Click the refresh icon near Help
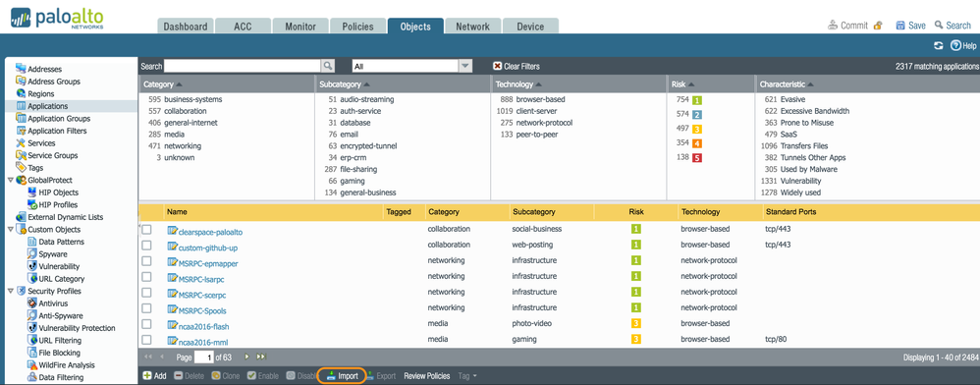Viewport: 980px width, 385px height. click(938, 45)
